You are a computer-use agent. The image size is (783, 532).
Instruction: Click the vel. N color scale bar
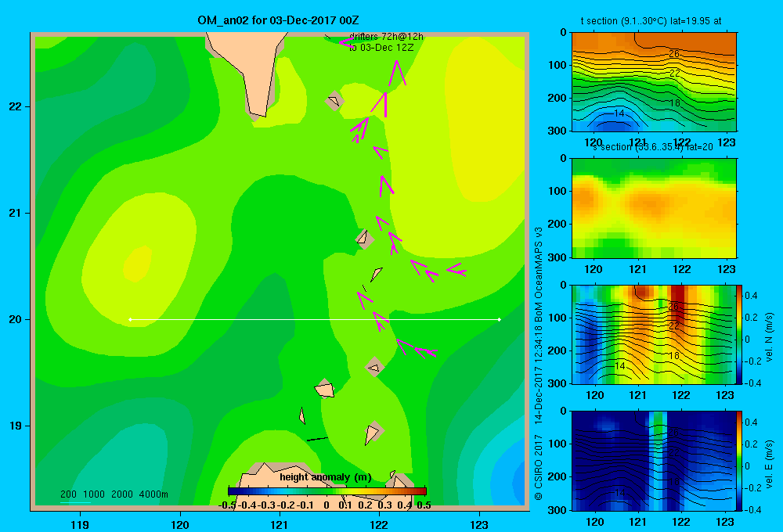740,334
